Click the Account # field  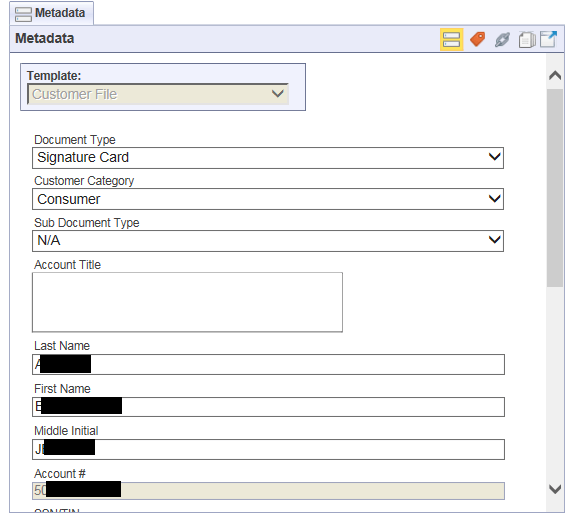point(268,491)
